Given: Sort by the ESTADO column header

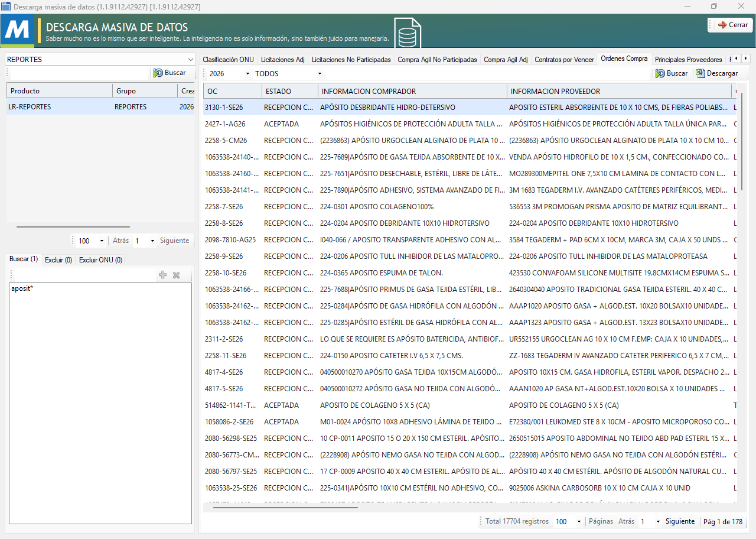Looking at the screenshot, I should (x=290, y=91).
